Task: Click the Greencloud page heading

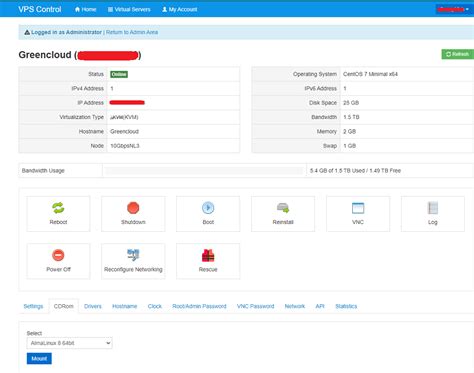Action: click(80, 55)
